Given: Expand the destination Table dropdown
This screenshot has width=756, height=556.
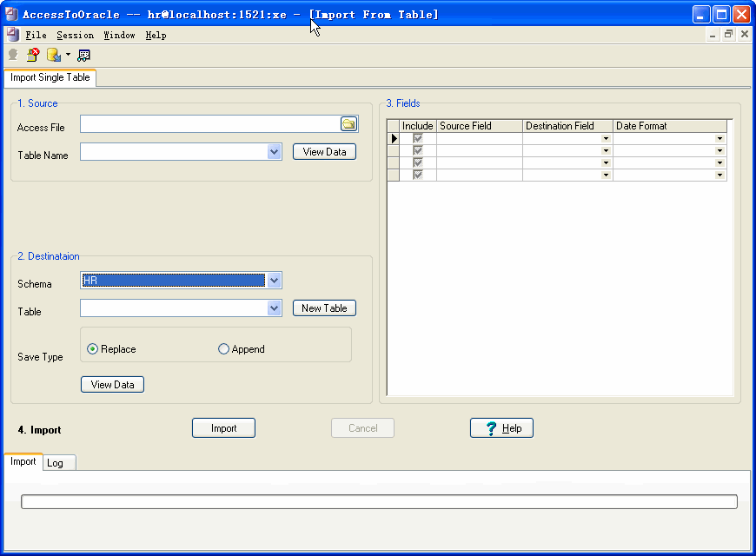Looking at the screenshot, I should pyautogui.click(x=274, y=308).
